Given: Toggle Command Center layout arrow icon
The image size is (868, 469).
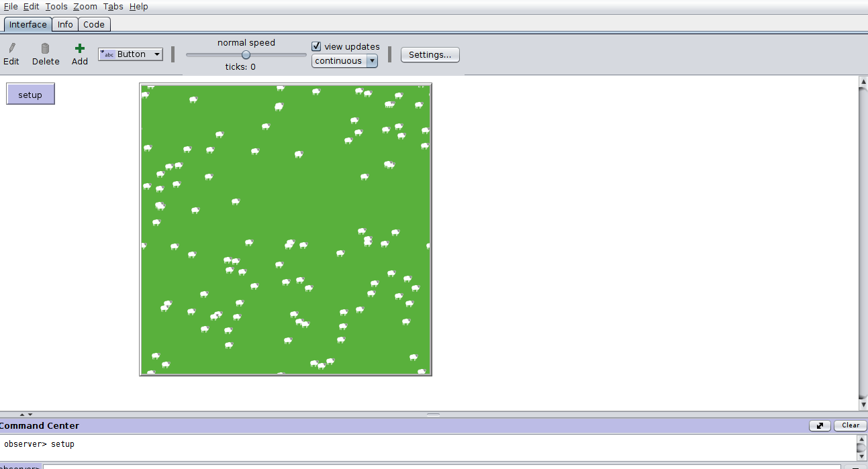Looking at the screenshot, I should 820,425.
